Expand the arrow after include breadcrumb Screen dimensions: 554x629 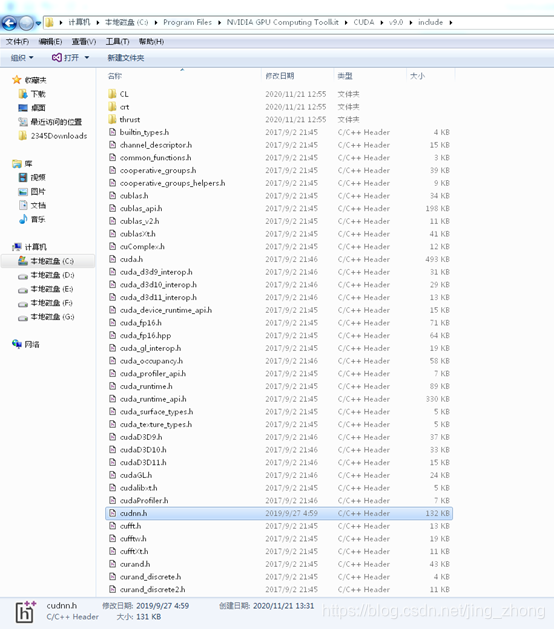(451, 22)
